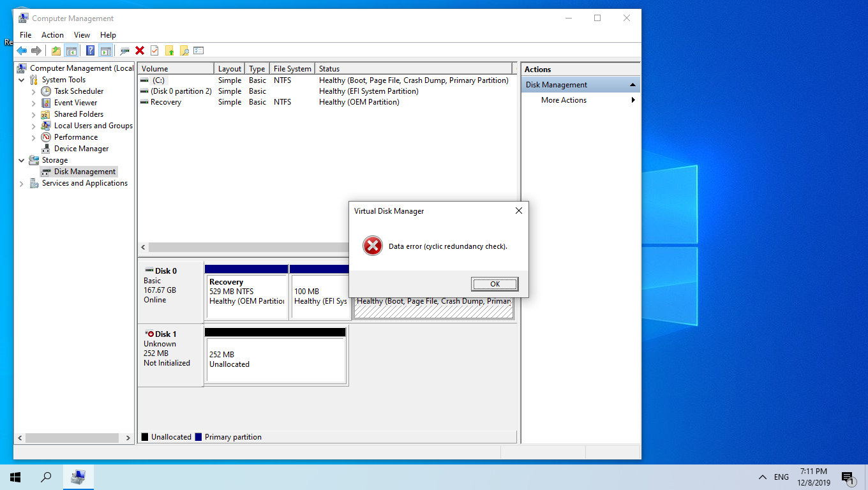Click the Disk 1 not-initialized red icon
This screenshot has width=868, height=490.
(149, 334)
